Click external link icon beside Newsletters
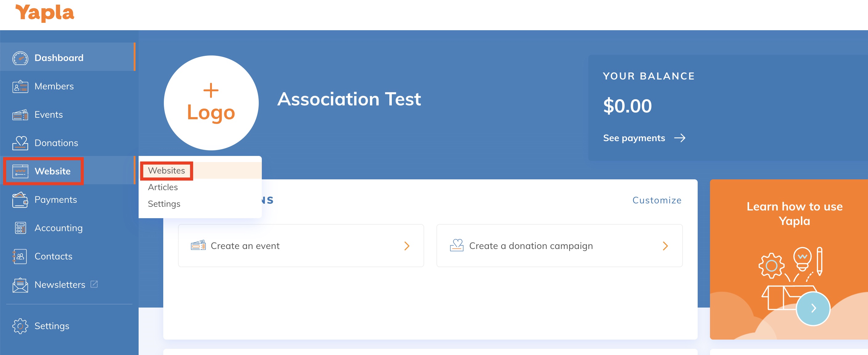This screenshot has height=355, width=868. 94,284
